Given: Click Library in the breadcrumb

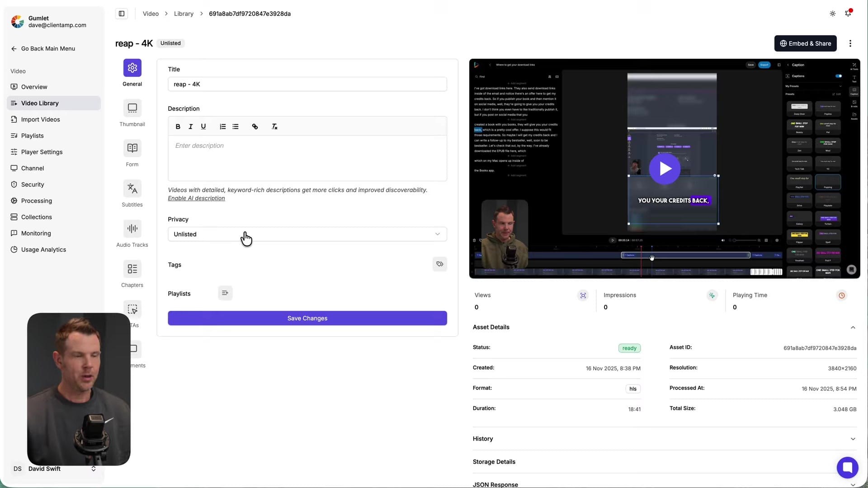Looking at the screenshot, I should (x=184, y=14).
